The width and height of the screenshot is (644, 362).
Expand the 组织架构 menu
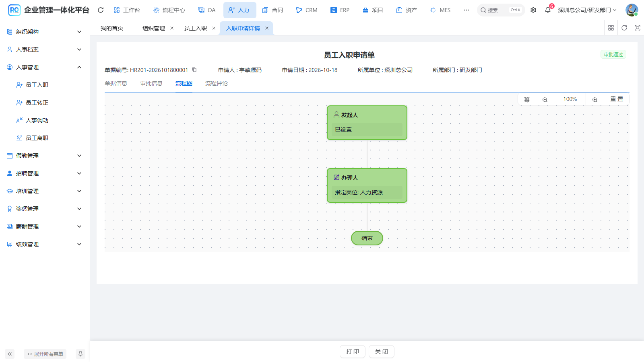tap(45, 32)
